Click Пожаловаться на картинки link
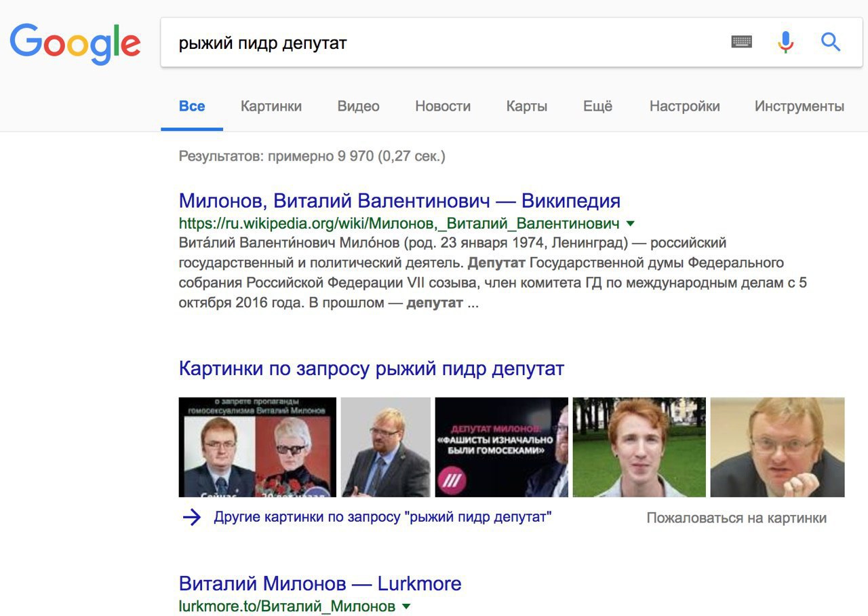The height and width of the screenshot is (616, 868). 736,518
